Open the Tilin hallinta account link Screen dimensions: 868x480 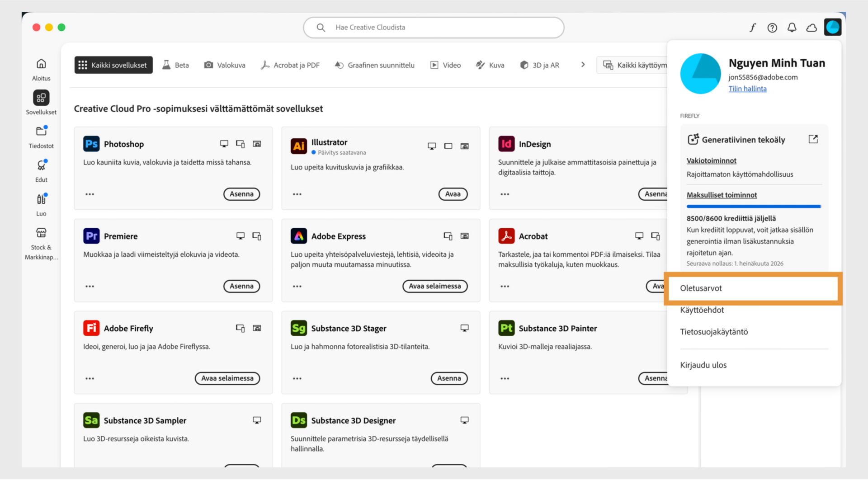tap(747, 89)
